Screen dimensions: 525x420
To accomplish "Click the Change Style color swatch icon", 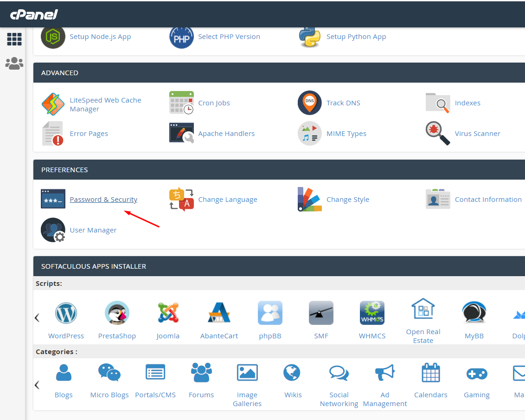I will coord(309,200).
